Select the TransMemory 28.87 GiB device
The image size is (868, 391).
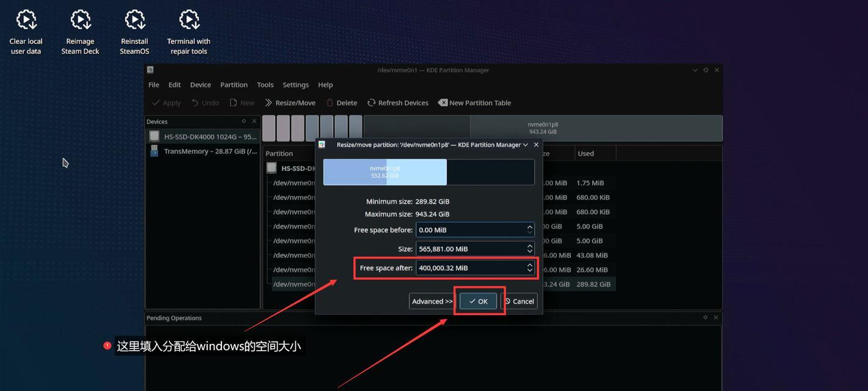click(x=203, y=151)
